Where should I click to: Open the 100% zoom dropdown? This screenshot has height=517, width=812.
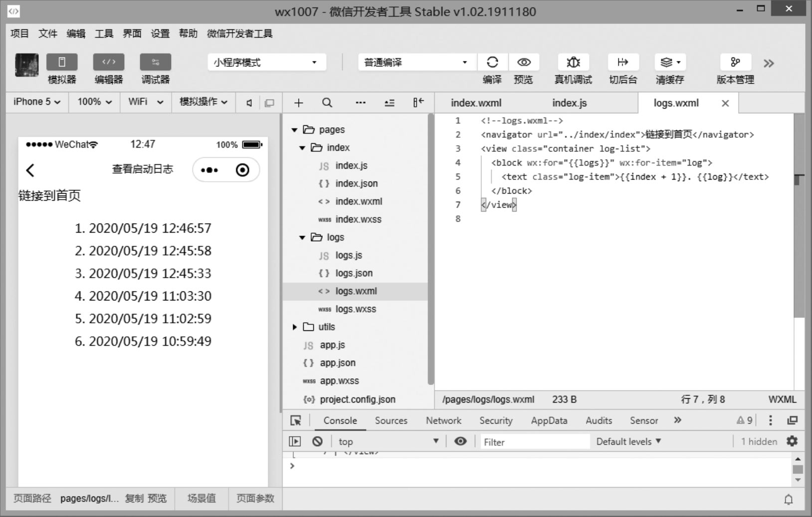(x=94, y=102)
